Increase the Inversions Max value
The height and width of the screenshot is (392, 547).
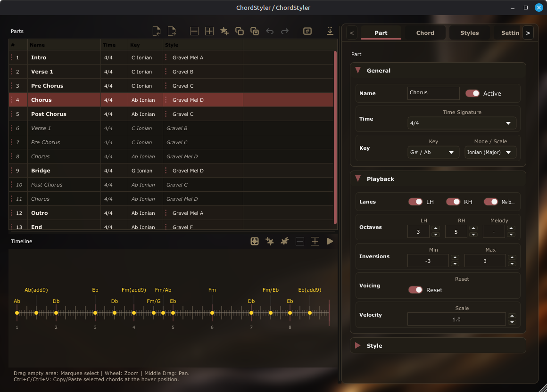[x=512, y=258]
